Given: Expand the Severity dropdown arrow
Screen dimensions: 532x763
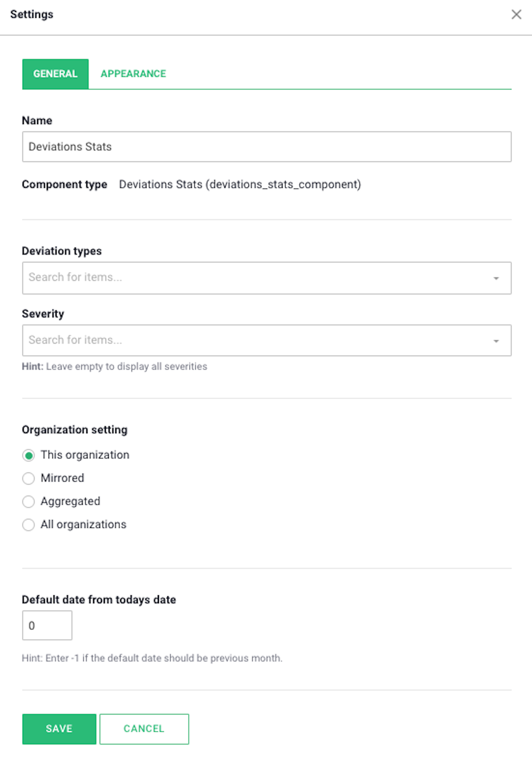Looking at the screenshot, I should click(x=496, y=341).
